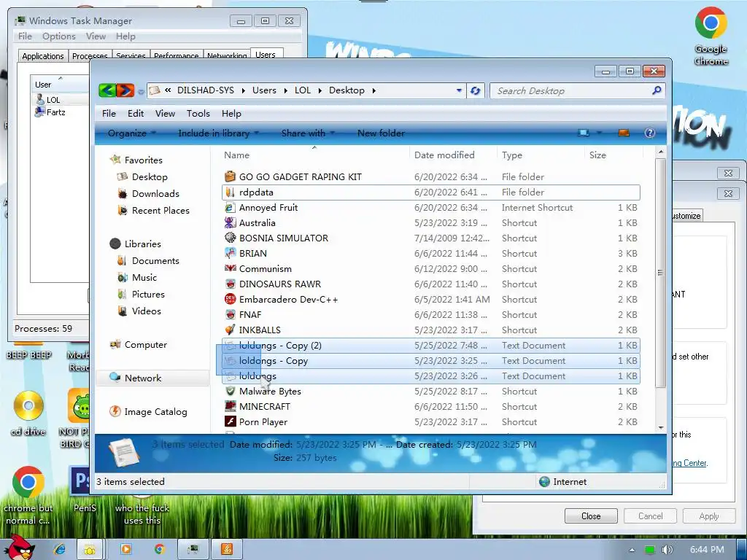Select user Fartz in Task Manager
This screenshot has width=747, height=560.
55,112
